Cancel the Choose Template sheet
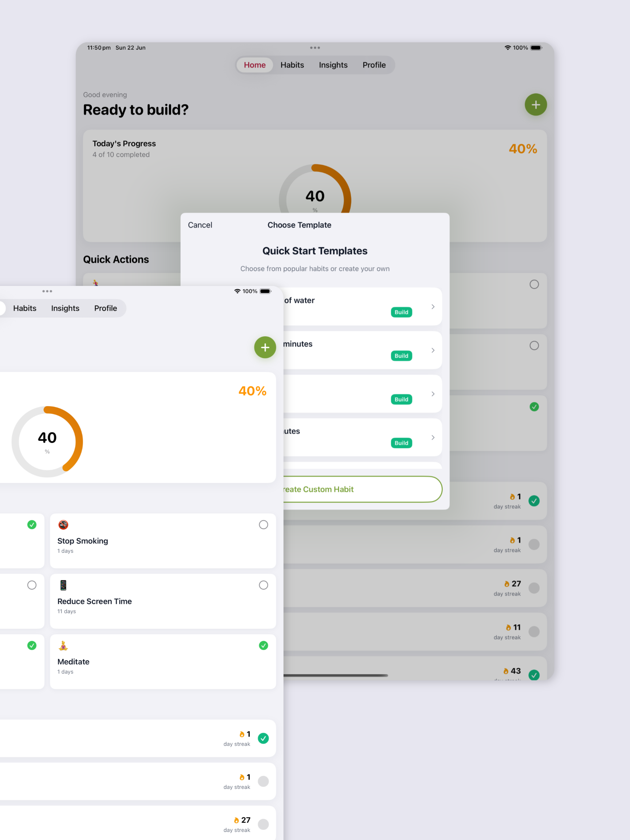The image size is (630, 840). [200, 225]
